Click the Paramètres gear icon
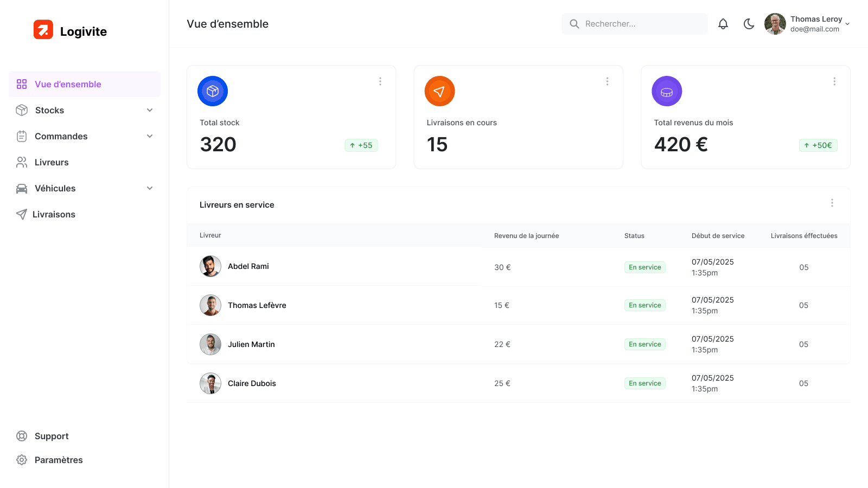868x488 pixels. pos(22,460)
